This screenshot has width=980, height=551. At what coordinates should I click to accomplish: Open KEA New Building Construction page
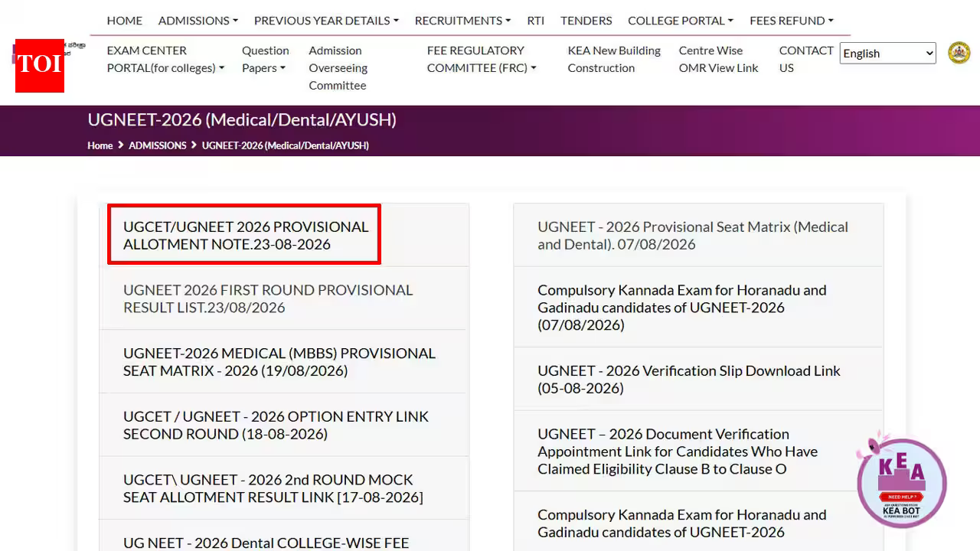(614, 59)
